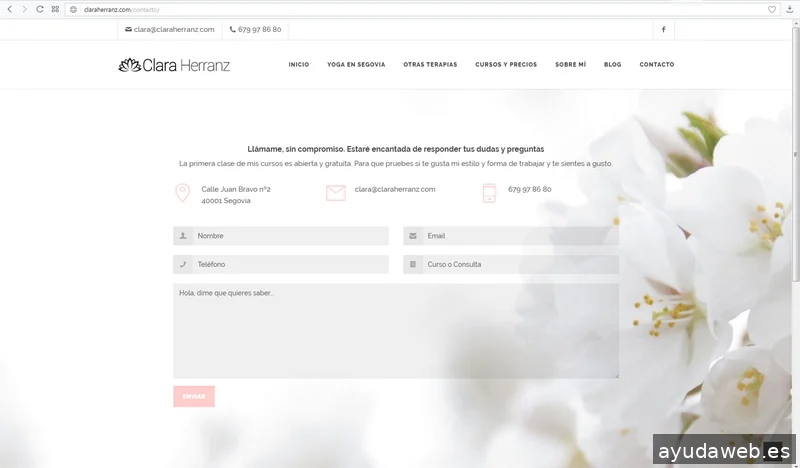Select Contacto in navigation

(657, 65)
